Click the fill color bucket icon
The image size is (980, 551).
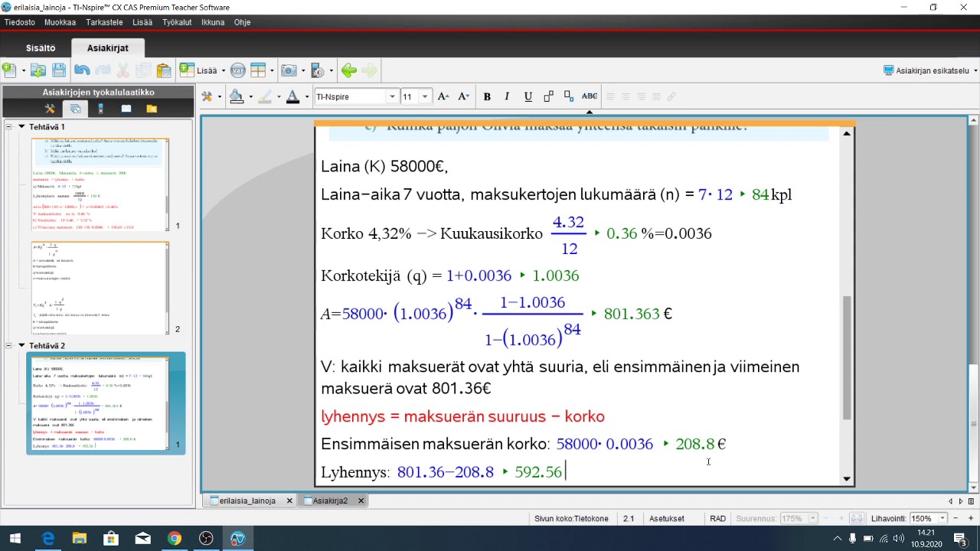237,96
